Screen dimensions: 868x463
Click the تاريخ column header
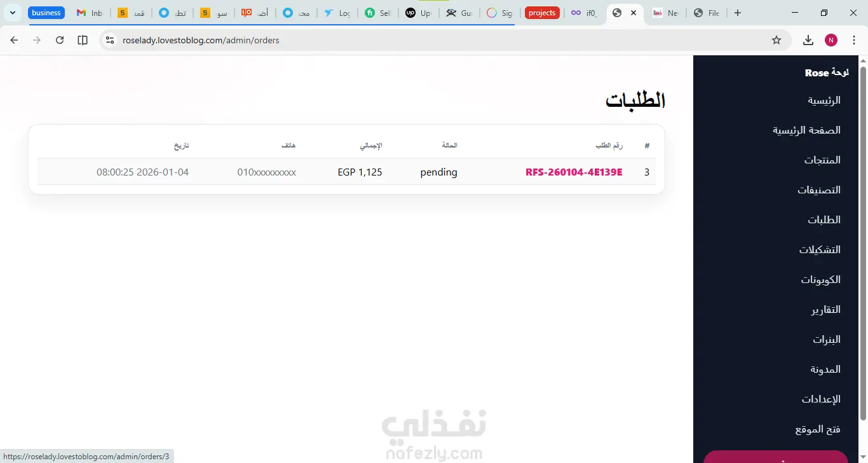[x=182, y=146]
